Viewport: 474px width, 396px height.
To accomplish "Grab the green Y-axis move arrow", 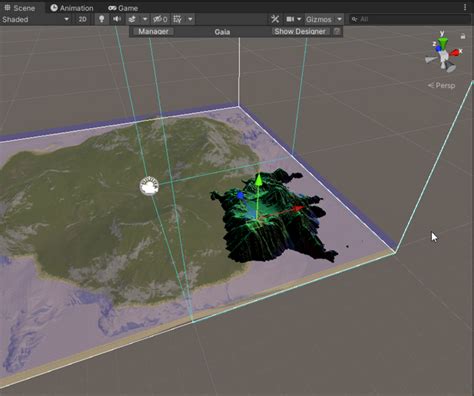I will point(258,180).
